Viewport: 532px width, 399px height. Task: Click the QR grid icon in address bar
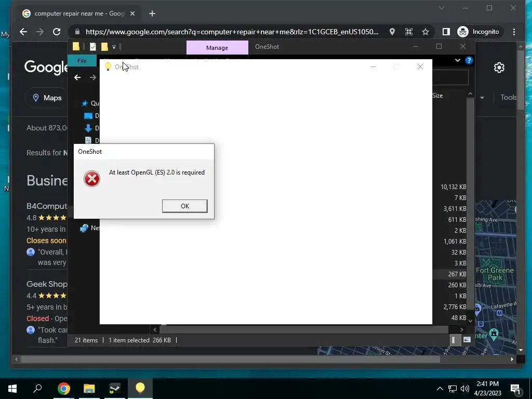tap(409, 32)
